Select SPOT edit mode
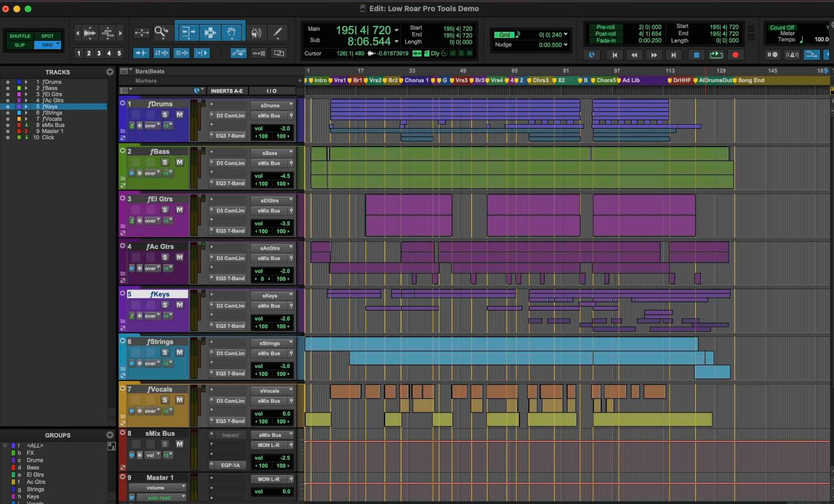Image resolution: width=834 pixels, height=504 pixels. (48, 36)
